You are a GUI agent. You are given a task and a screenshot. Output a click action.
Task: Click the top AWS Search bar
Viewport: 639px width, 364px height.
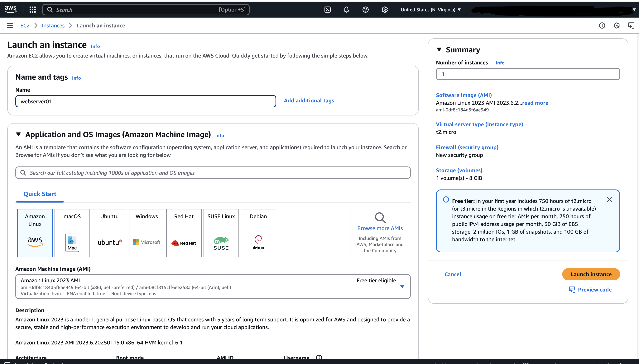[x=146, y=10]
